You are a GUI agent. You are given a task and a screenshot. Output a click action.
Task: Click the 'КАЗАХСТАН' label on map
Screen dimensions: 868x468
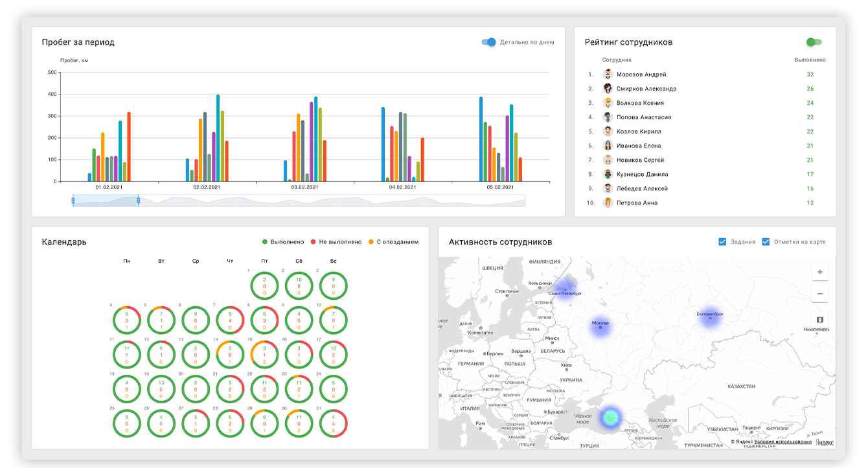pos(742,386)
